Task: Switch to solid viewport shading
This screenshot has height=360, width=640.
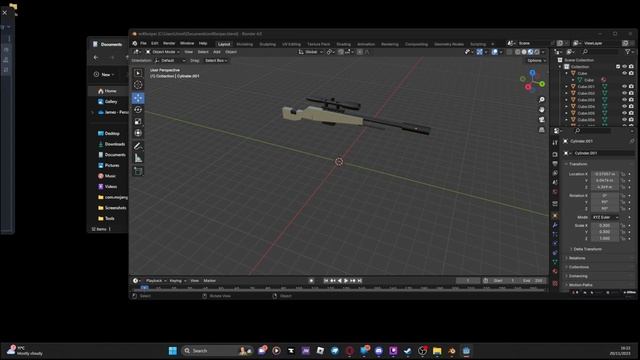Action: [524, 52]
